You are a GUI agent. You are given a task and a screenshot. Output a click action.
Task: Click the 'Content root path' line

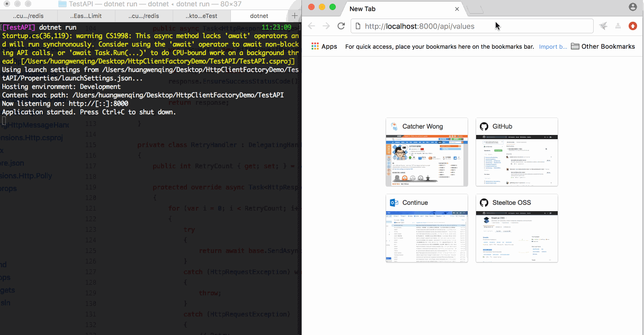coord(142,95)
